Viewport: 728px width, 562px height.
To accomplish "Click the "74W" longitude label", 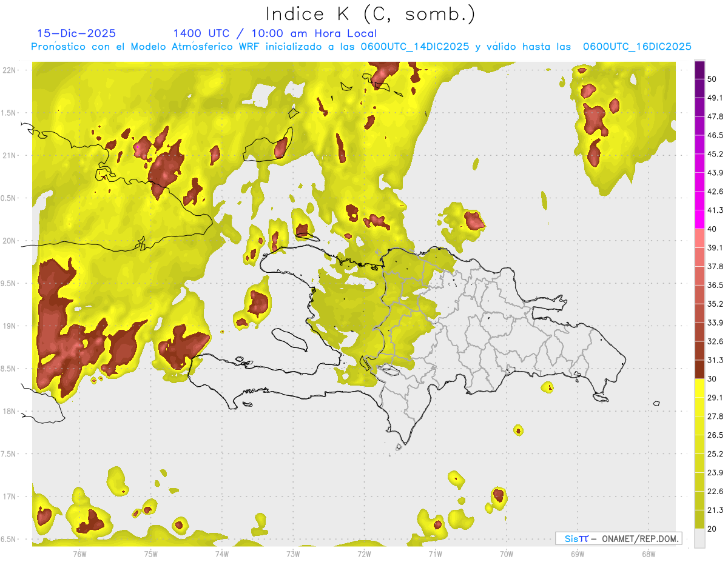I will click(x=222, y=554).
